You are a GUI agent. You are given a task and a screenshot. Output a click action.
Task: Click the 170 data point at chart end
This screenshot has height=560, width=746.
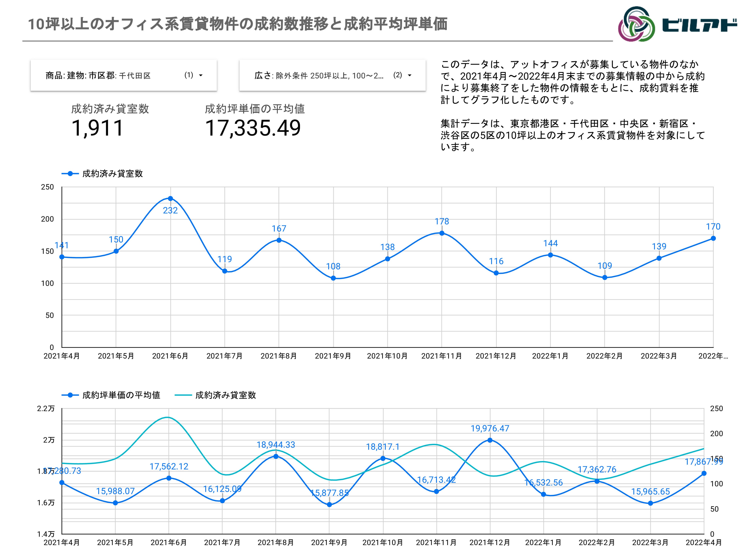click(x=713, y=238)
